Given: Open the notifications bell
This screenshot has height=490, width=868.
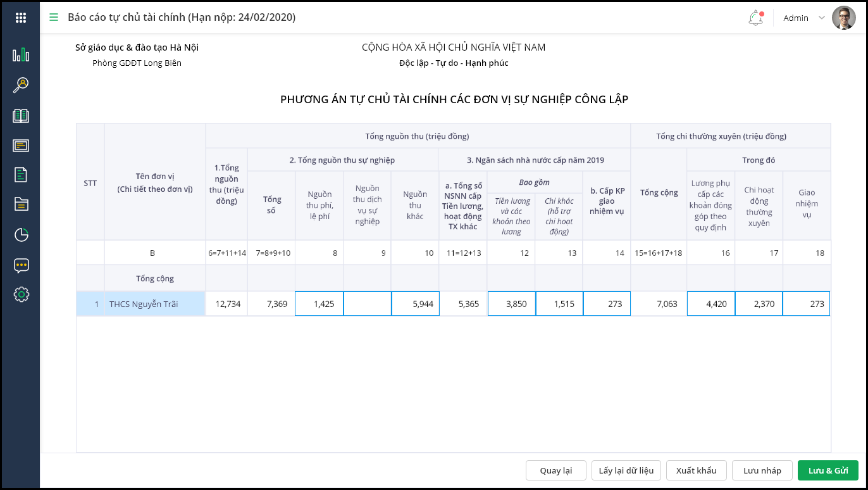Looking at the screenshot, I should [x=755, y=18].
